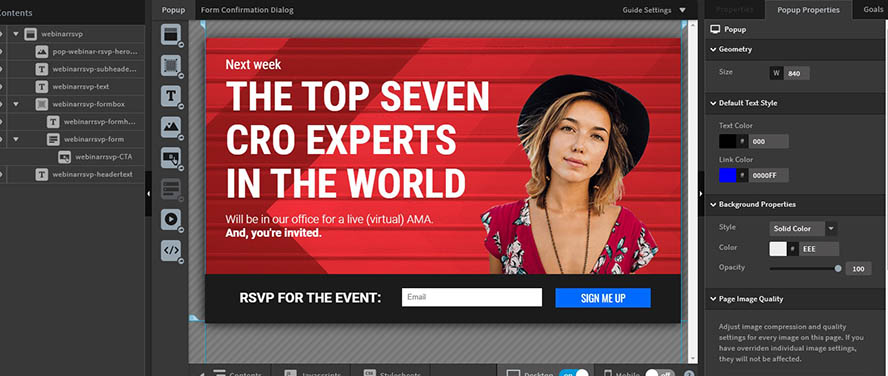Switch to the Popup tab
This screenshot has width=888, height=376.
coord(173,10)
